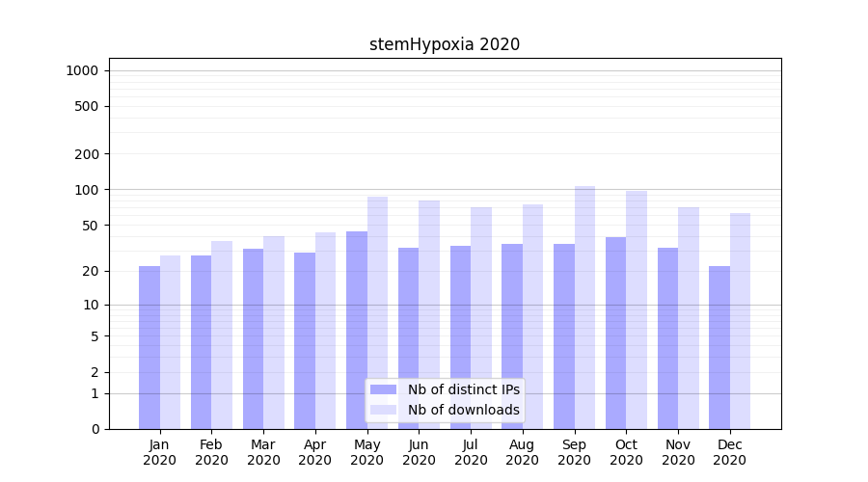Image resolution: width=868 pixels, height=482 pixels.
Task: Click the Nov 2020 x-axis label
Action: point(678,452)
